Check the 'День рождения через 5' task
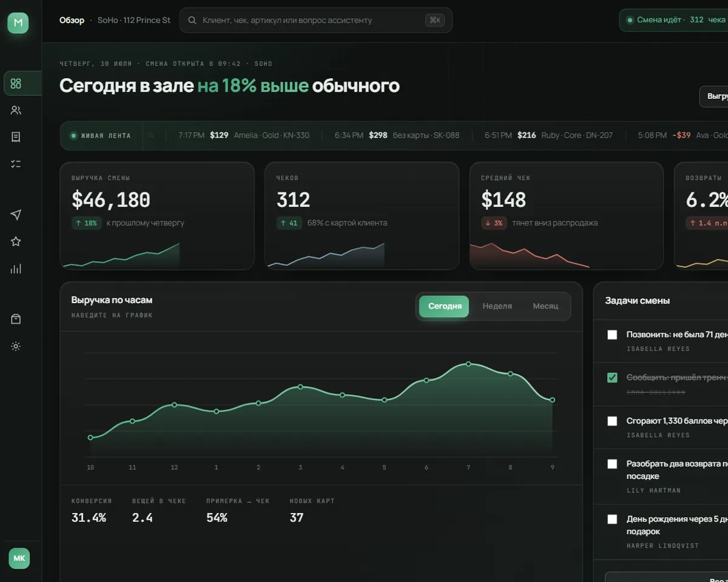 612,519
